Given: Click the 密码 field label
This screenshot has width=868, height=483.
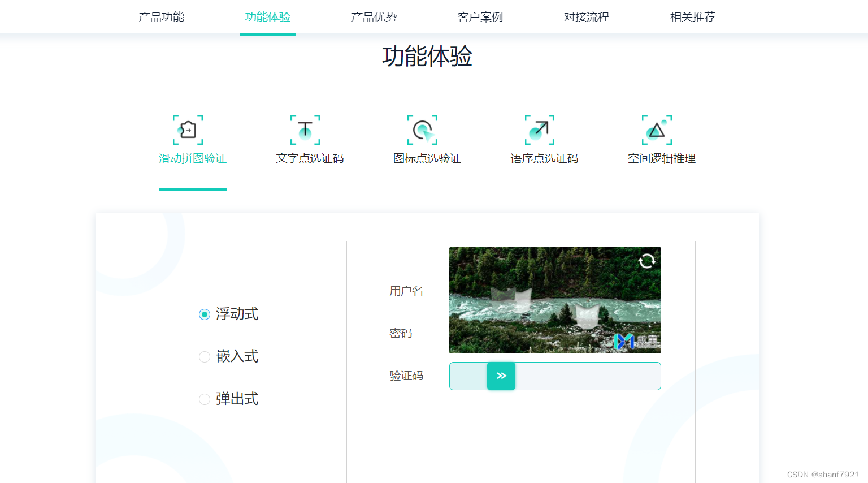Looking at the screenshot, I should coord(401,333).
